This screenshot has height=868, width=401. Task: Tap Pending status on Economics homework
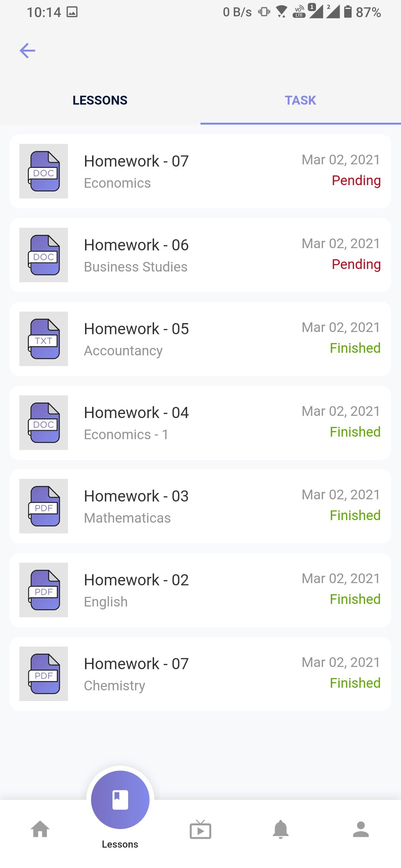point(356,181)
